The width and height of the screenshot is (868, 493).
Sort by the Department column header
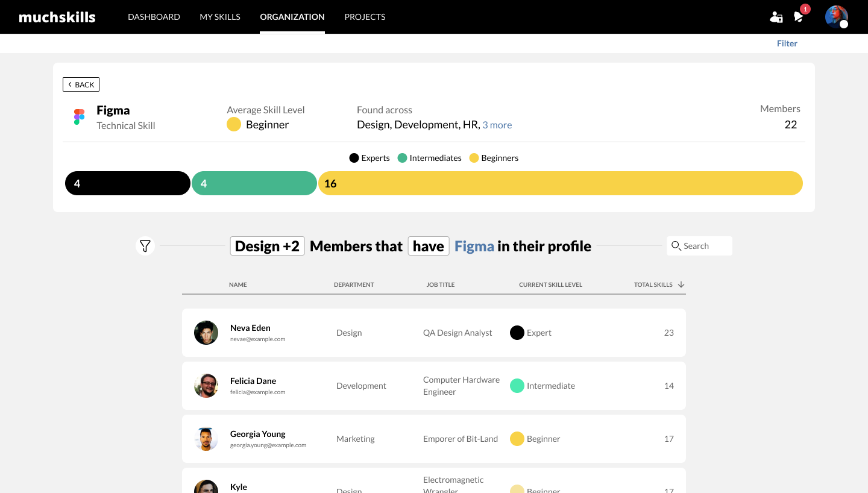[x=354, y=284]
